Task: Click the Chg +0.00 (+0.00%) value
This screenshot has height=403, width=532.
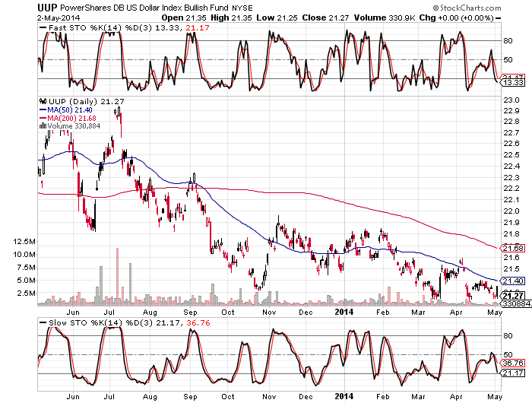Action: pos(456,17)
